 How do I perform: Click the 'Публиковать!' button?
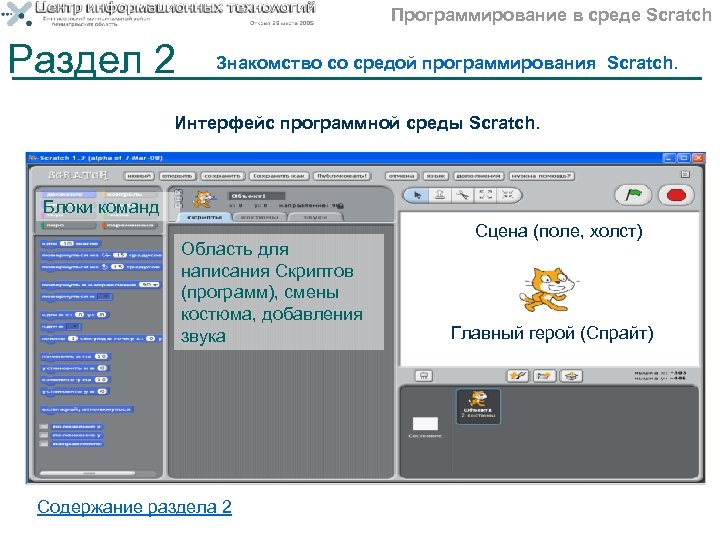coord(342,176)
